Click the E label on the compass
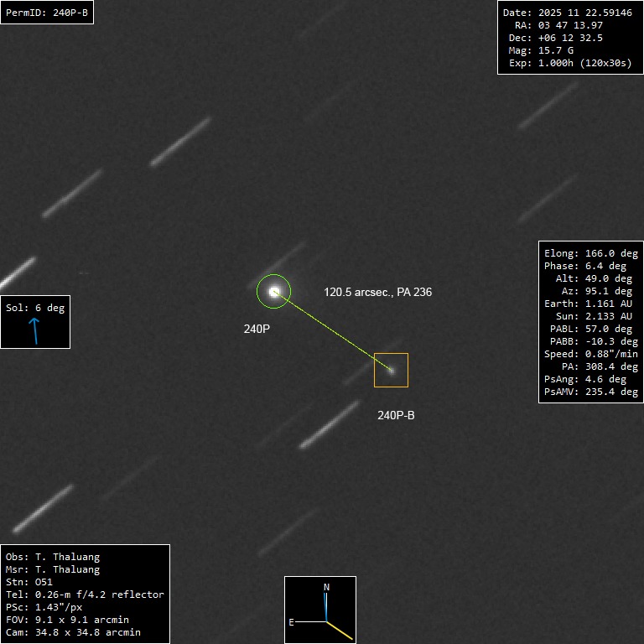Screen dimensions: 644x644 tap(292, 621)
